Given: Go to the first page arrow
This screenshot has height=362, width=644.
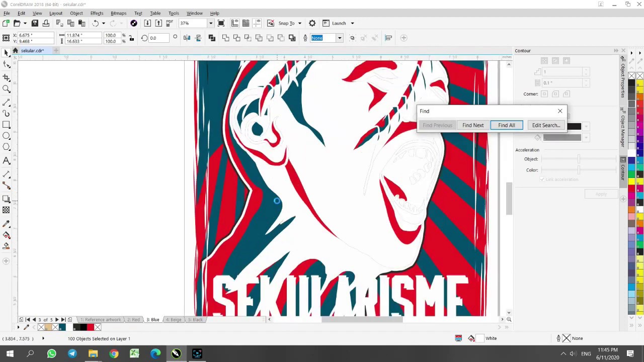Looking at the screenshot, I should [x=28, y=320].
